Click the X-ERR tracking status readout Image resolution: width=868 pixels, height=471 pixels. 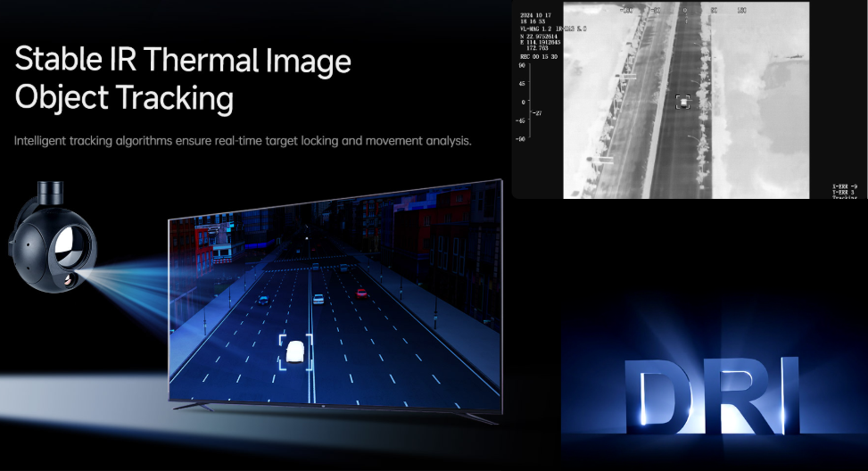coord(843,186)
